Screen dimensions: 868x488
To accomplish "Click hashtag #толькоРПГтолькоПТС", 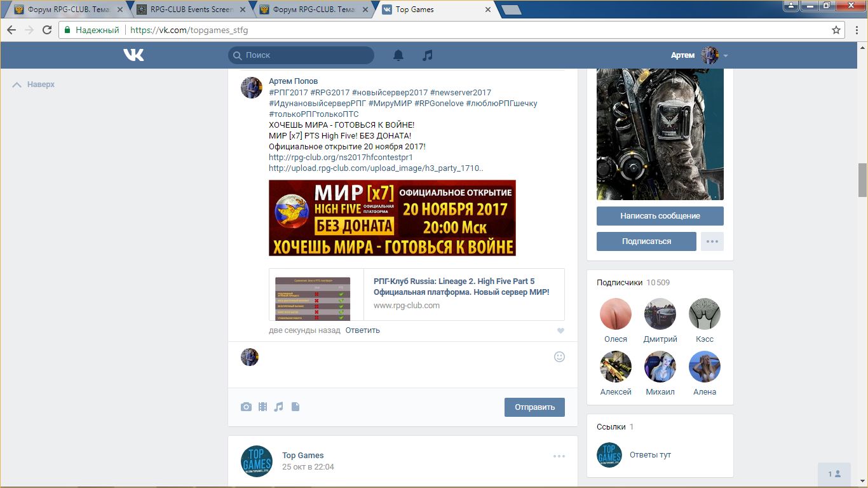I will coord(314,114).
